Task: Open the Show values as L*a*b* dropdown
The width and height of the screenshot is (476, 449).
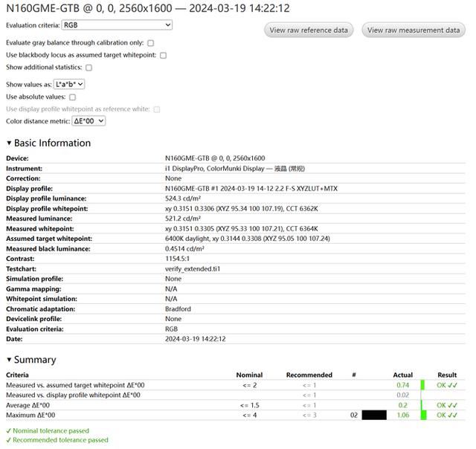Action: click(x=70, y=85)
